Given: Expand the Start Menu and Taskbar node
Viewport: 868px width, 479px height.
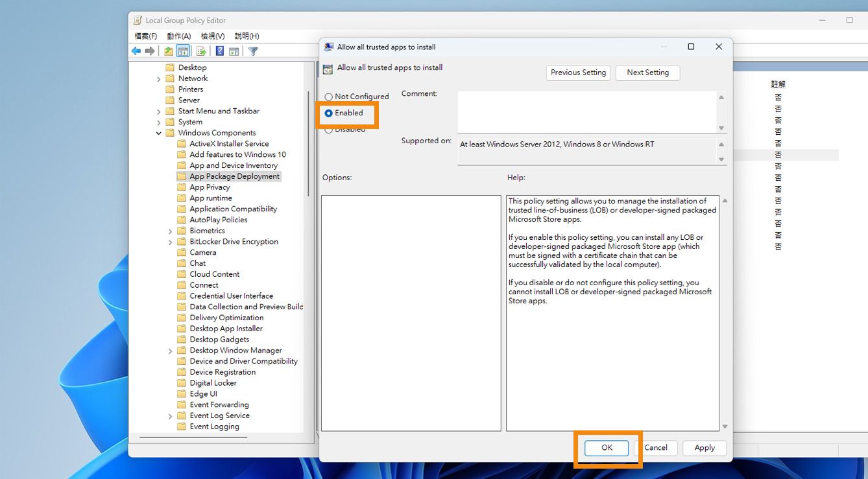Looking at the screenshot, I should click(x=159, y=111).
